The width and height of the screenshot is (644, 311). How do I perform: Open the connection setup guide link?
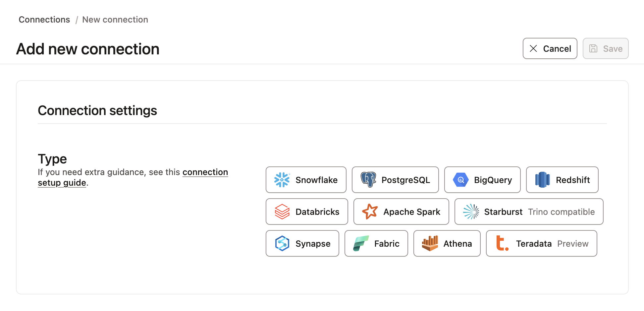205,172
